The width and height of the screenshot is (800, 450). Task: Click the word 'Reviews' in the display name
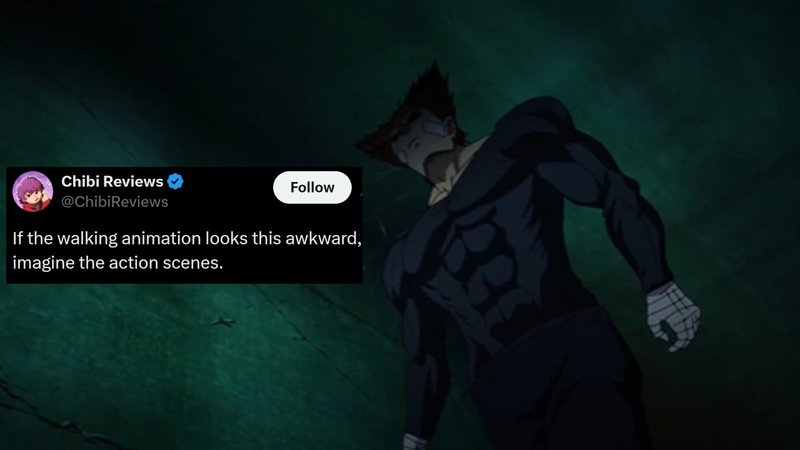136,181
